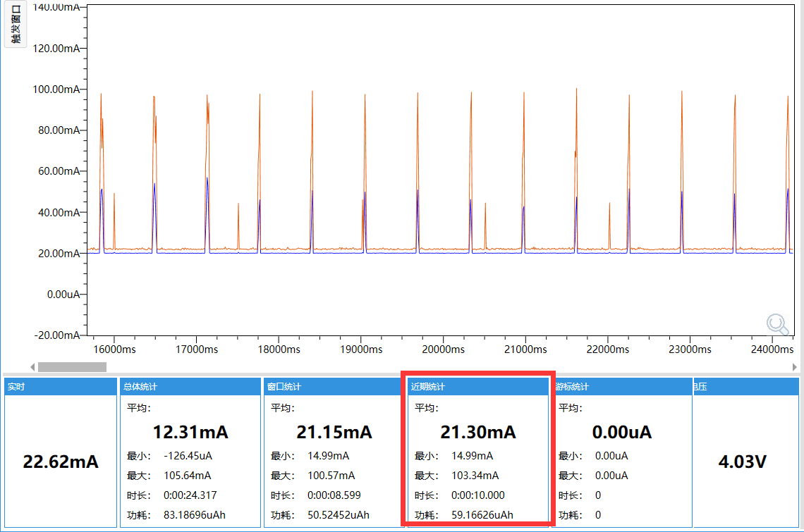Image resolution: width=804 pixels, height=532 pixels.
Task: Open the 触发窗口 side tab
Action: [x=16, y=24]
